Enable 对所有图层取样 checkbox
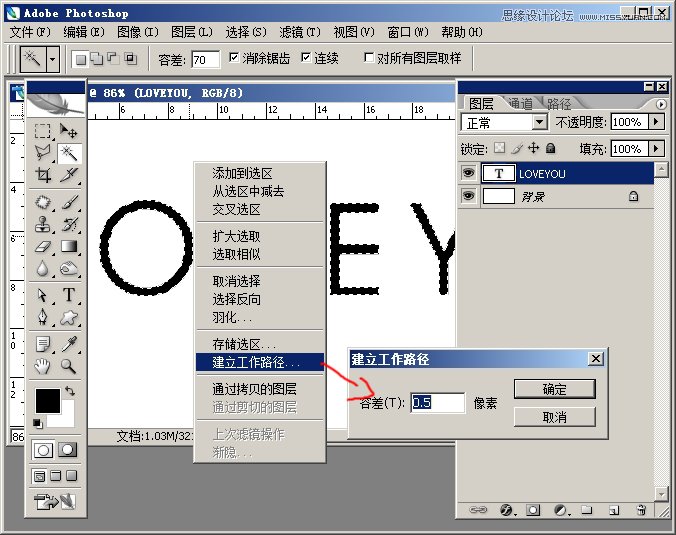 [369, 59]
